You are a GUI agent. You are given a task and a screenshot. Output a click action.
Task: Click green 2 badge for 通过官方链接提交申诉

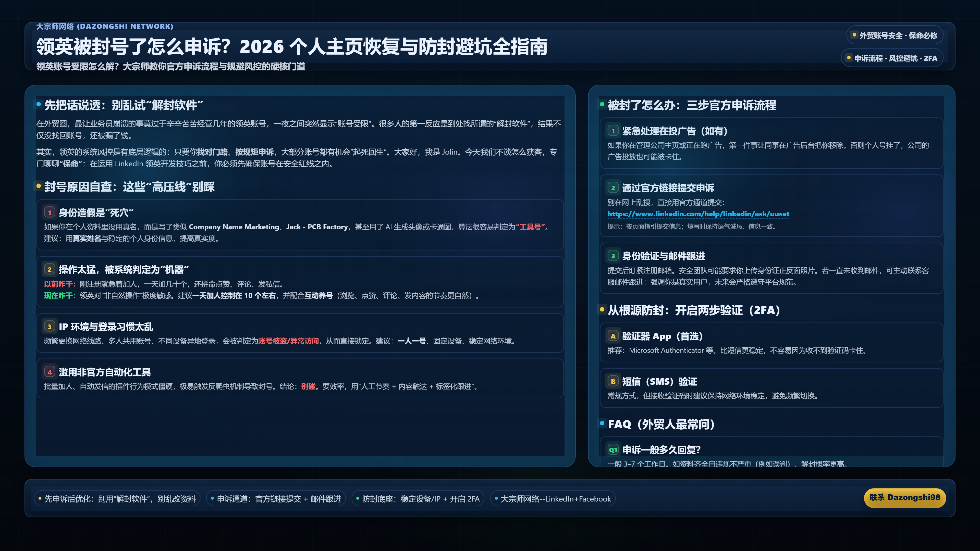[x=613, y=188]
